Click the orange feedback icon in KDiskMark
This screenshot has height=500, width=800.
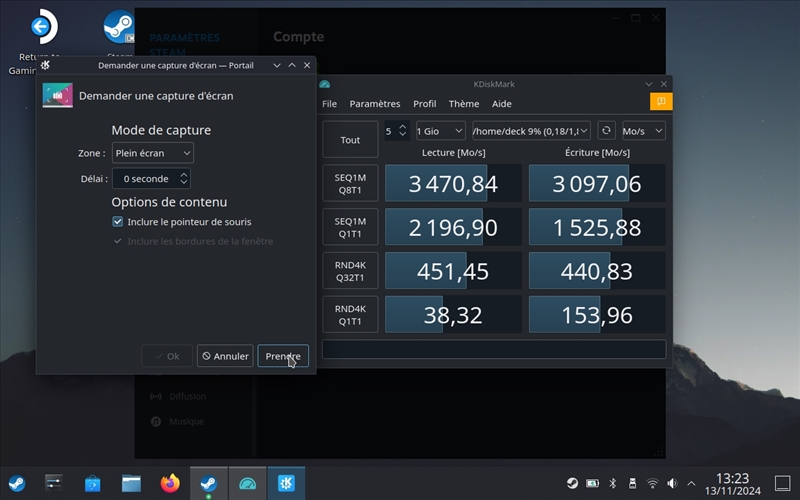(x=660, y=102)
